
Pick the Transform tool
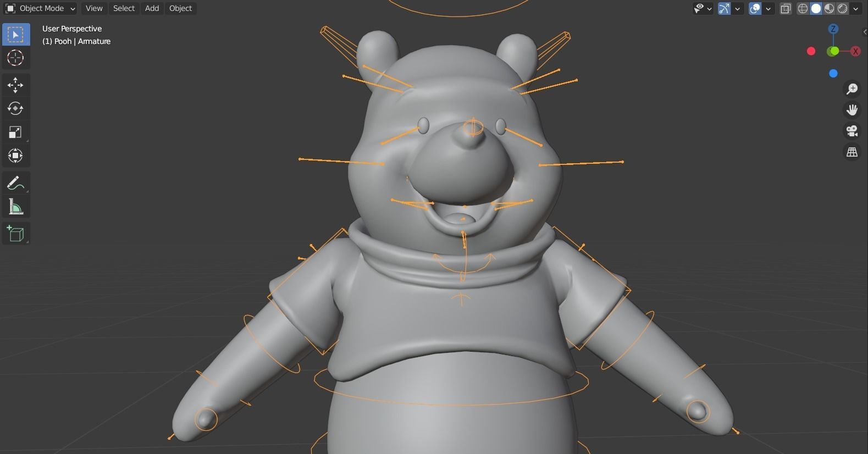pos(15,156)
